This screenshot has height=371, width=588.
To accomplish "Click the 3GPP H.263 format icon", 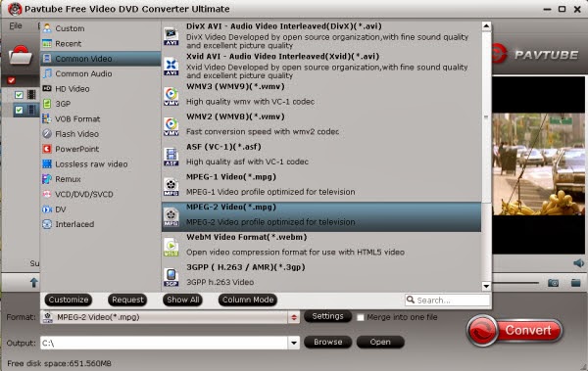I will tap(171, 277).
